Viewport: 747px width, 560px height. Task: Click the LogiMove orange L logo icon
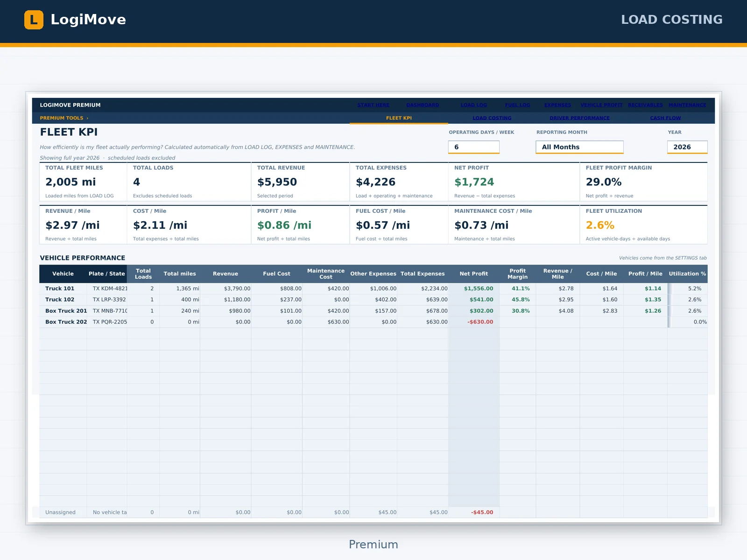tap(34, 20)
